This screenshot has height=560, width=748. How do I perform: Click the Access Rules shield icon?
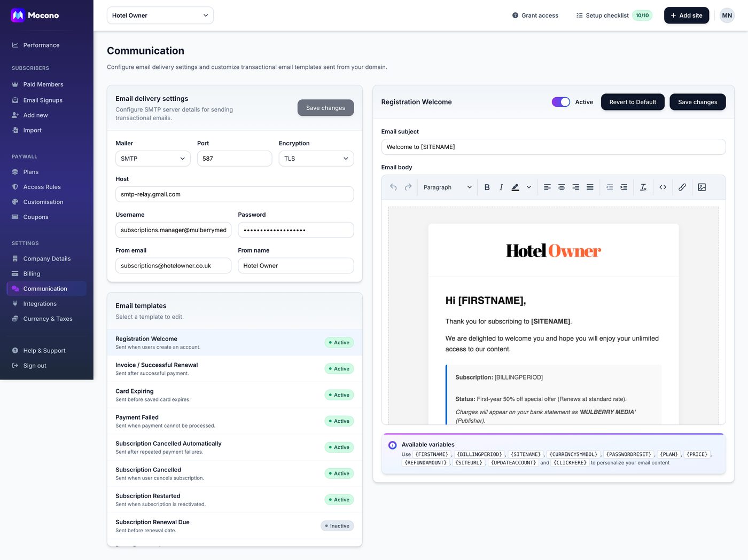15,187
